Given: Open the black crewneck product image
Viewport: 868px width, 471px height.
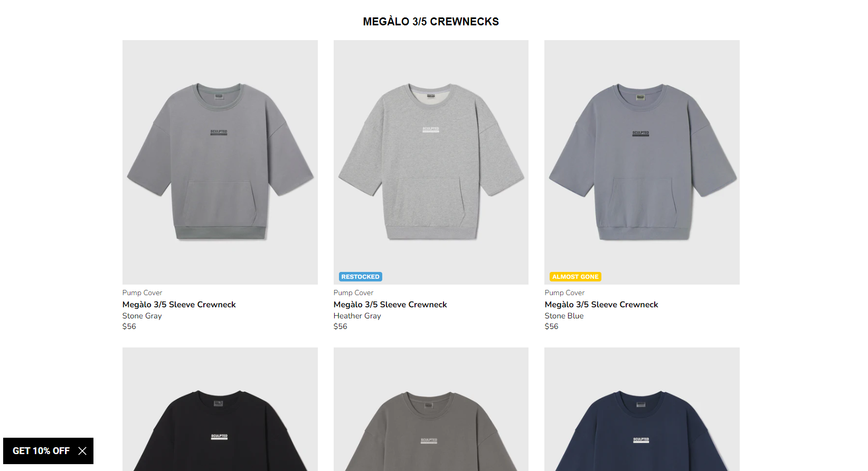Looking at the screenshot, I should point(220,409).
